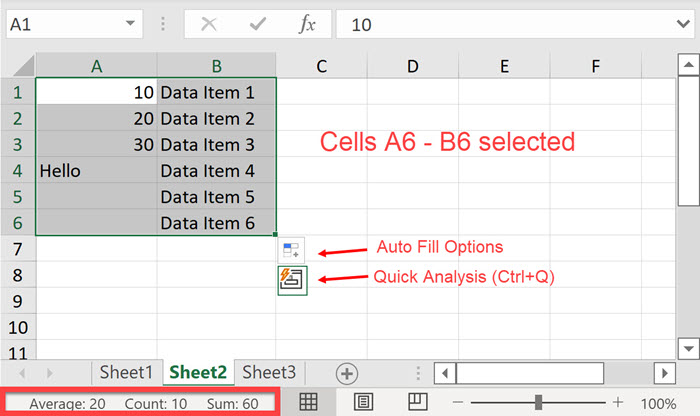Image resolution: width=700 pixels, height=416 pixels.
Task: Click cell Data Item 2
Action: [x=217, y=118]
